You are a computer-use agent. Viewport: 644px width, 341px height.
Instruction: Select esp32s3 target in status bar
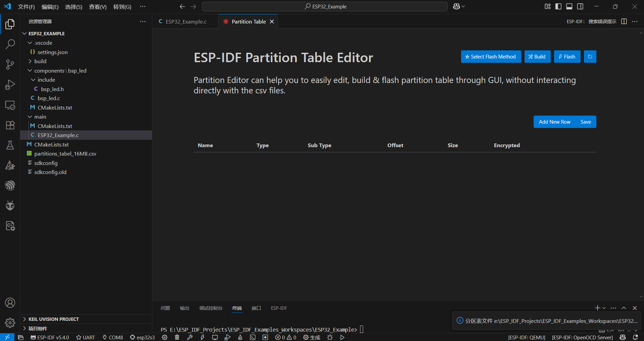142,337
